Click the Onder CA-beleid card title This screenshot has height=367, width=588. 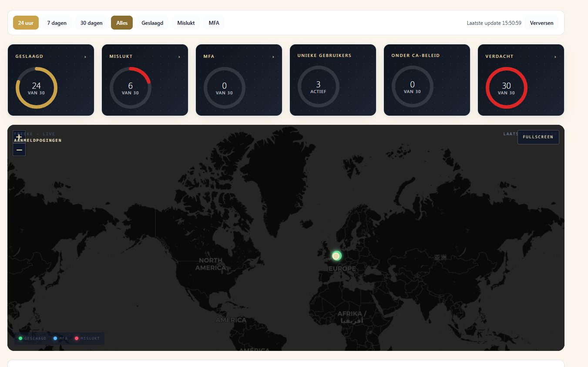point(416,56)
